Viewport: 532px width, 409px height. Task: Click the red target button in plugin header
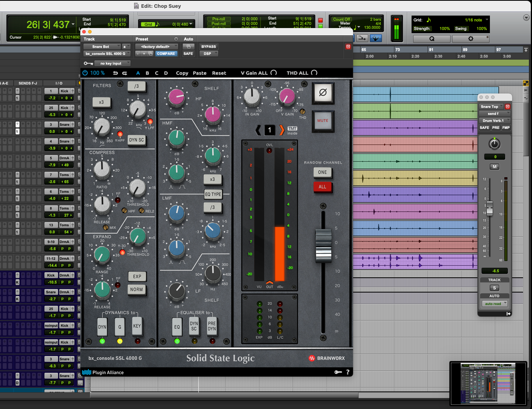click(x=348, y=47)
